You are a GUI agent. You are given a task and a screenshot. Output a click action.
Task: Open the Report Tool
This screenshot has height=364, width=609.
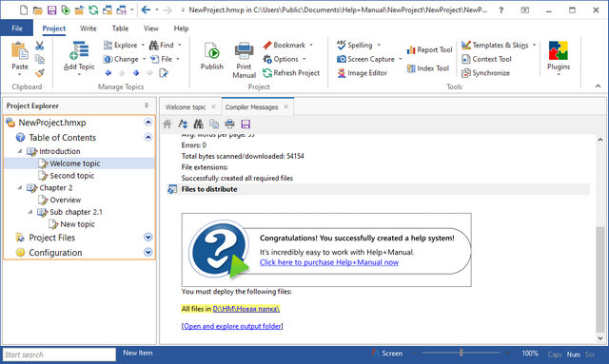click(429, 49)
